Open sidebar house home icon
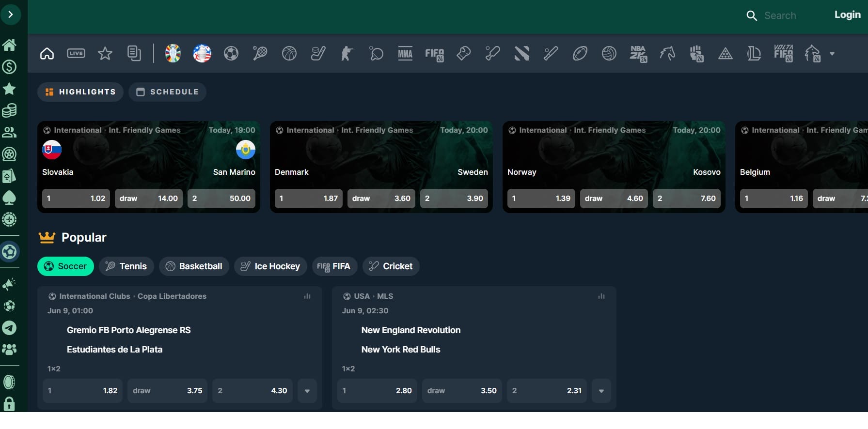868x429 pixels. click(x=9, y=45)
